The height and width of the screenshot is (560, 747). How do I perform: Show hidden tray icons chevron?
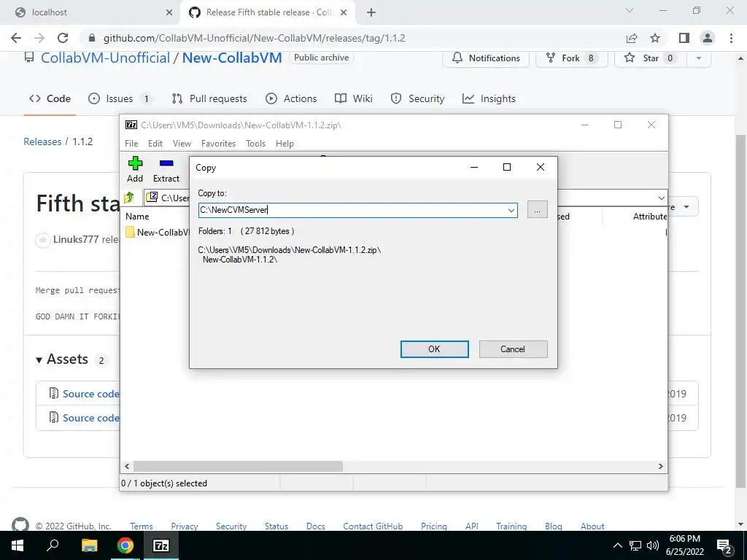tap(617, 545)
